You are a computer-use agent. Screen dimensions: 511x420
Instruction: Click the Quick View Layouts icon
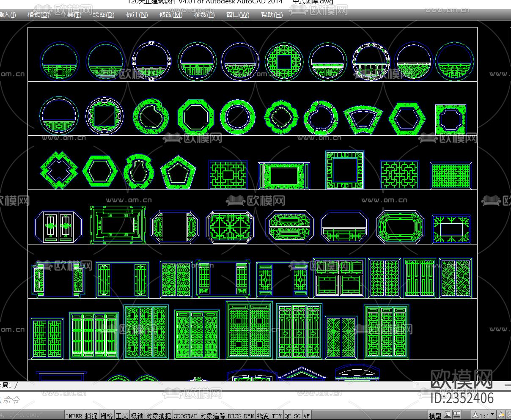click(448, 415)
